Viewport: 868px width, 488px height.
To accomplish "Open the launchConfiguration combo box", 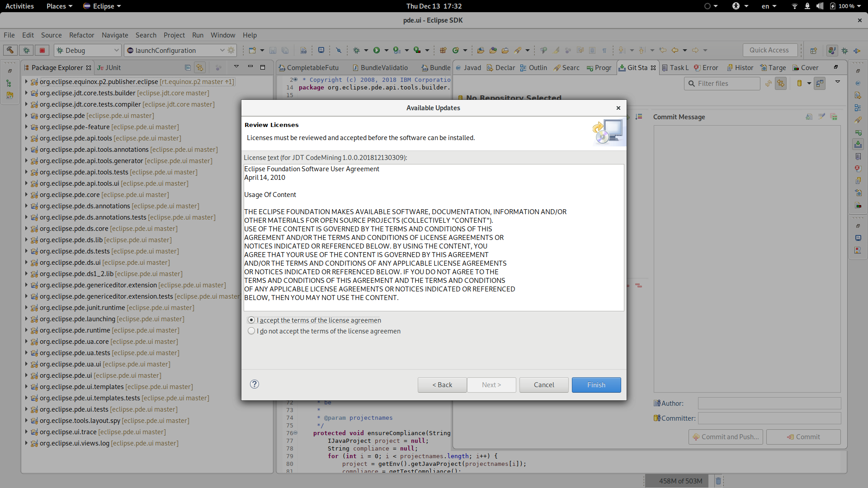I will (x=175, y=50).
